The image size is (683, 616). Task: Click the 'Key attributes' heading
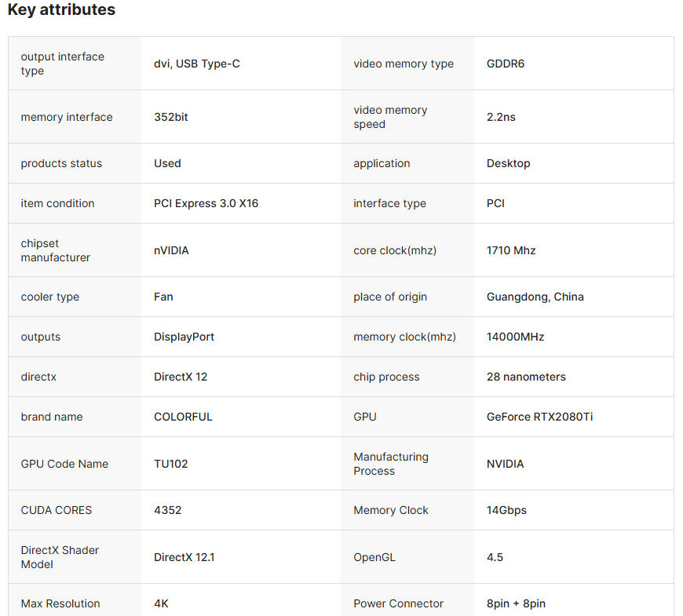[x=61, y=9]
